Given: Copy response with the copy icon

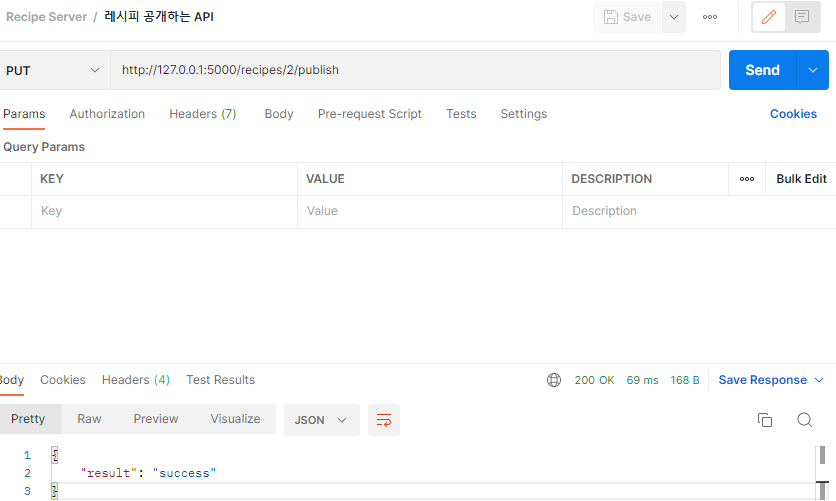Looking at the screenshot, I should pyautogui.click(x=765, y=420).
